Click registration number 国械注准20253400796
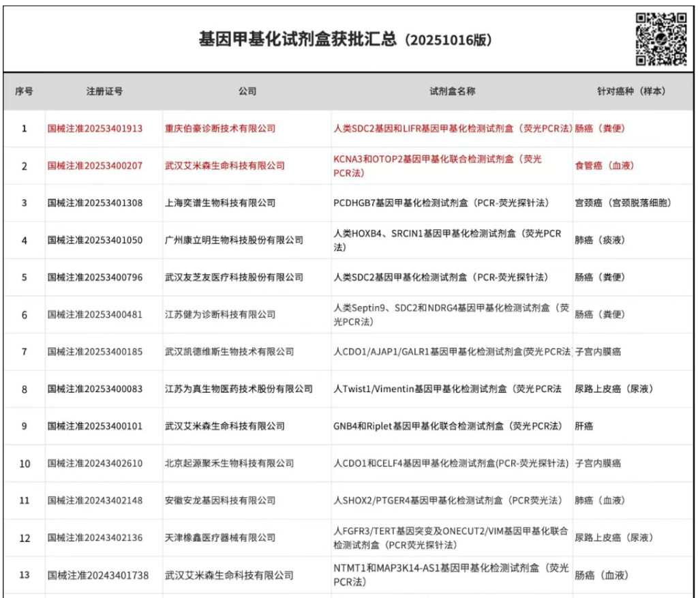 coord(95,278)
